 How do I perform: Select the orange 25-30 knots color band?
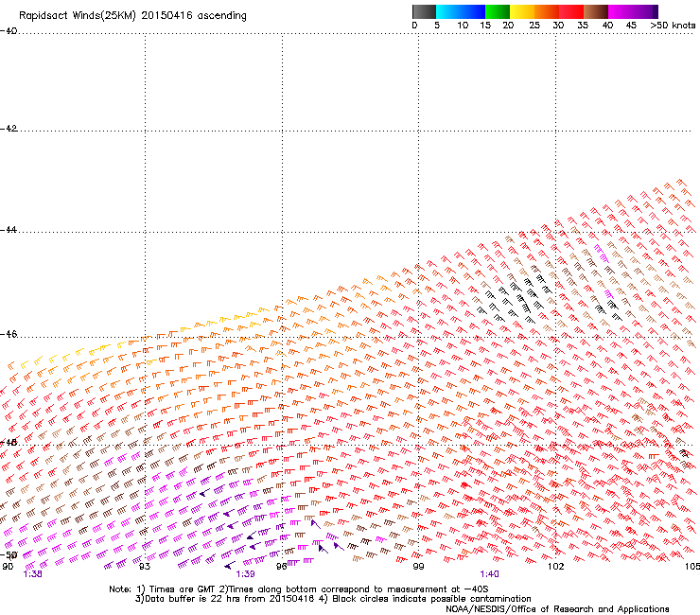click(547, 11)
